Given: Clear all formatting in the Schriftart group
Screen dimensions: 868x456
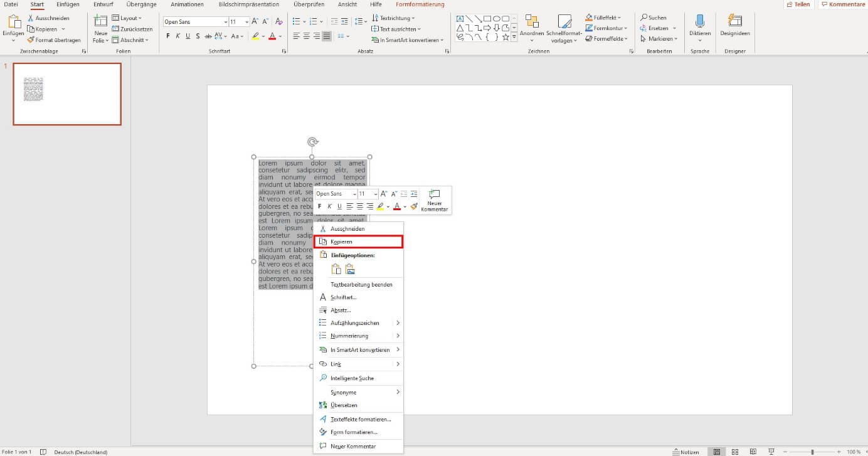Looking at the screenshot, I should click(279, 21).
